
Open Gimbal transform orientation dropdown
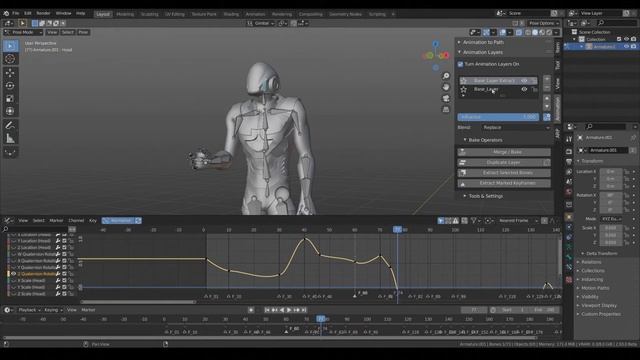261,23
